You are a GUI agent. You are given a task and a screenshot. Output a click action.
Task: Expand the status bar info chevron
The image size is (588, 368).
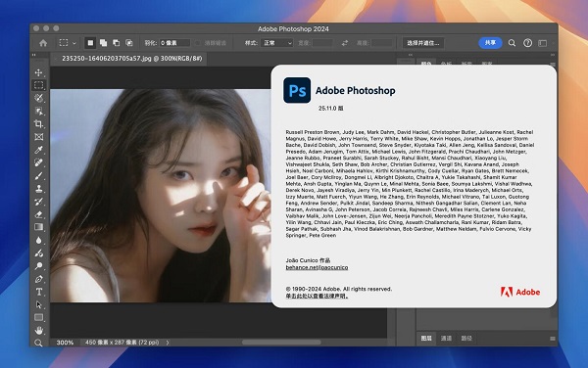pyautogui.click(x=168, y=343)
